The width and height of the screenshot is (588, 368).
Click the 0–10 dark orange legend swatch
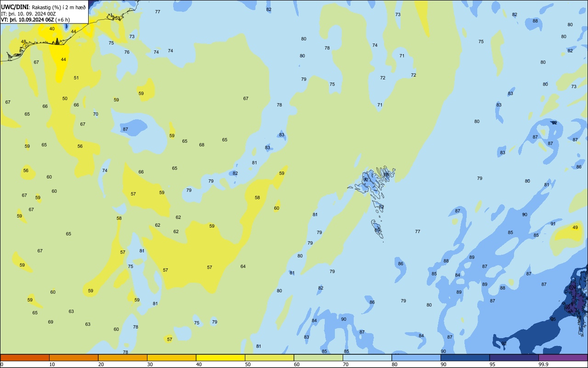tap(25, 357)
